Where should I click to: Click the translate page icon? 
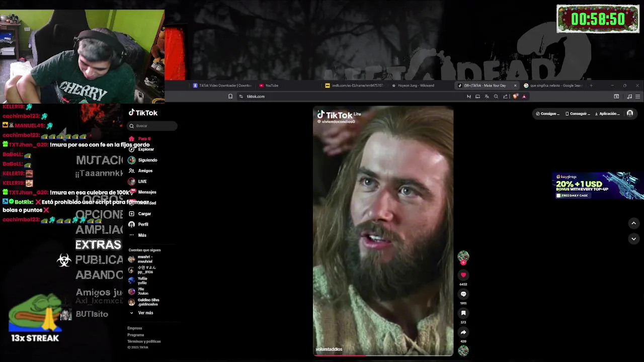(487, 97)
